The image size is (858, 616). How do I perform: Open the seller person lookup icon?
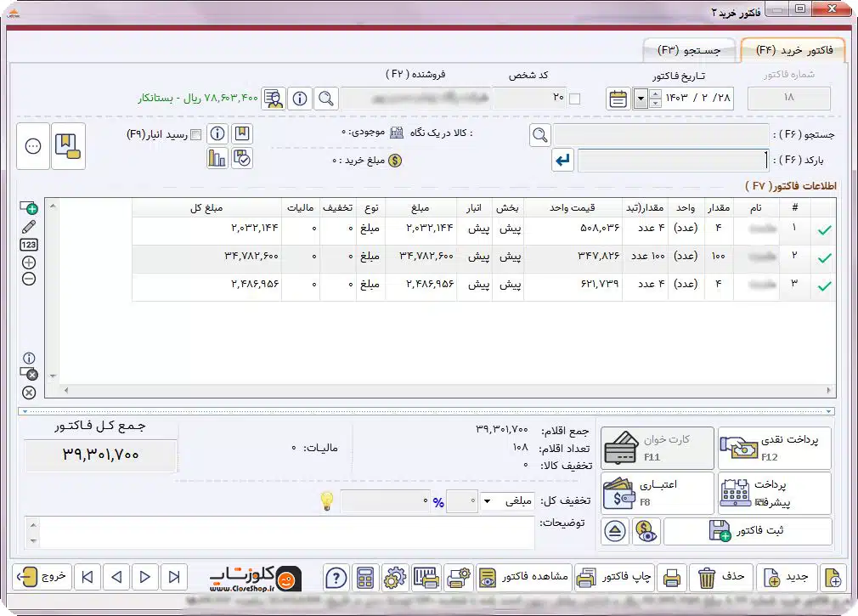tap(273, 99)
